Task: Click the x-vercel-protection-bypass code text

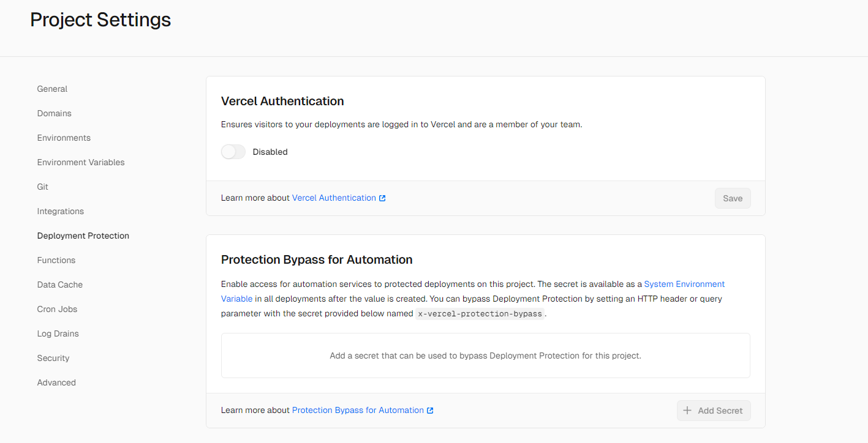Action: click(480, 314)
